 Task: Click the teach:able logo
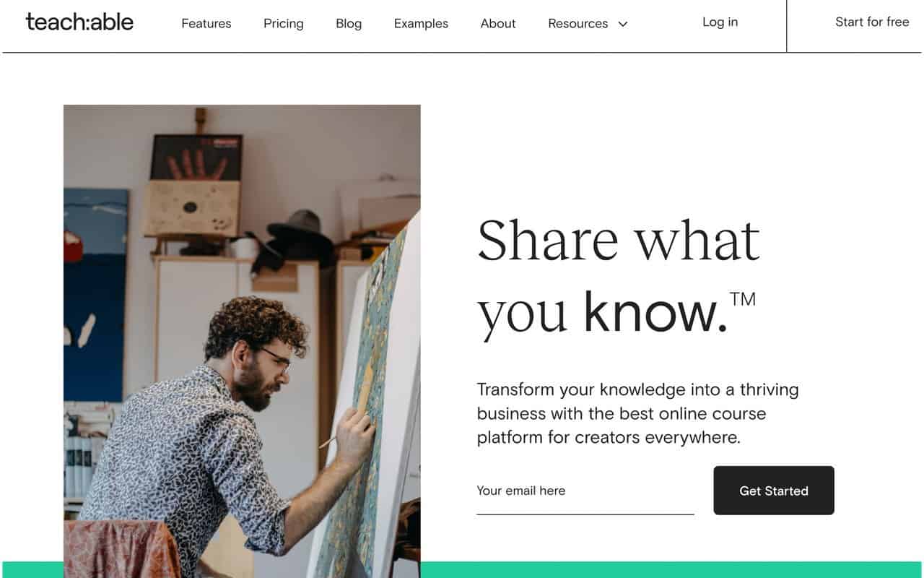[79, 22]
